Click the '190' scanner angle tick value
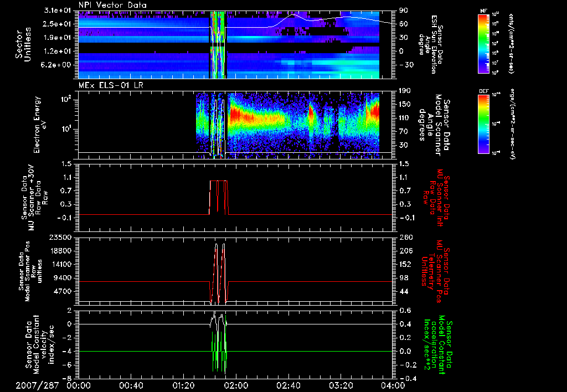The width and height of the screenshot is (567, 392). [x=405, y=91]
